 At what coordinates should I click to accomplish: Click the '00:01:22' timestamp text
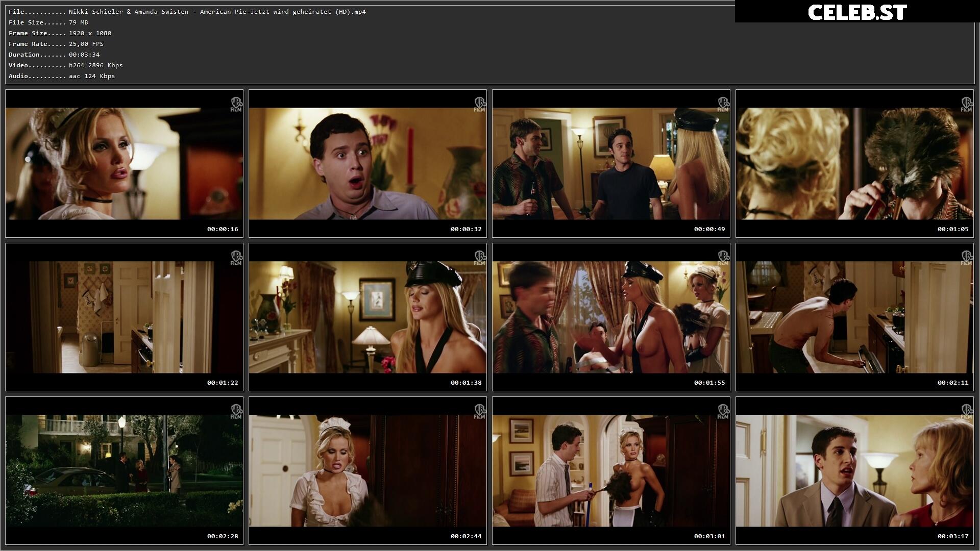(x=223, y=383)
